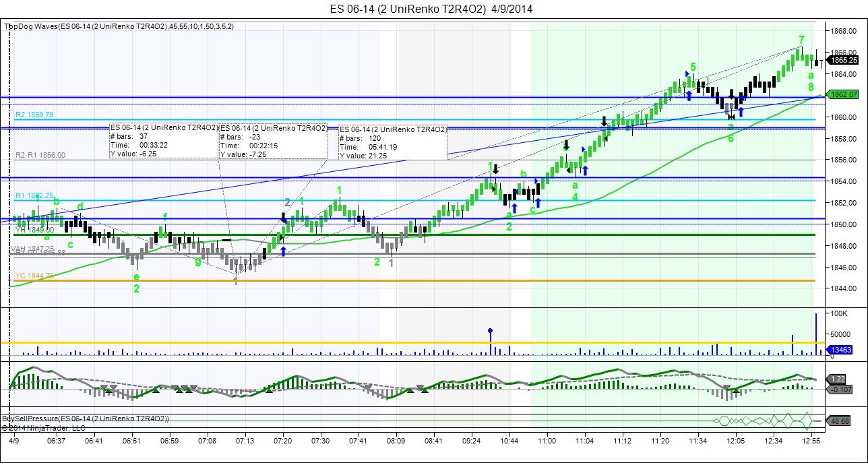Click the 06:51 time axis label
Screen dimensions: 868x463
[132, 441]
